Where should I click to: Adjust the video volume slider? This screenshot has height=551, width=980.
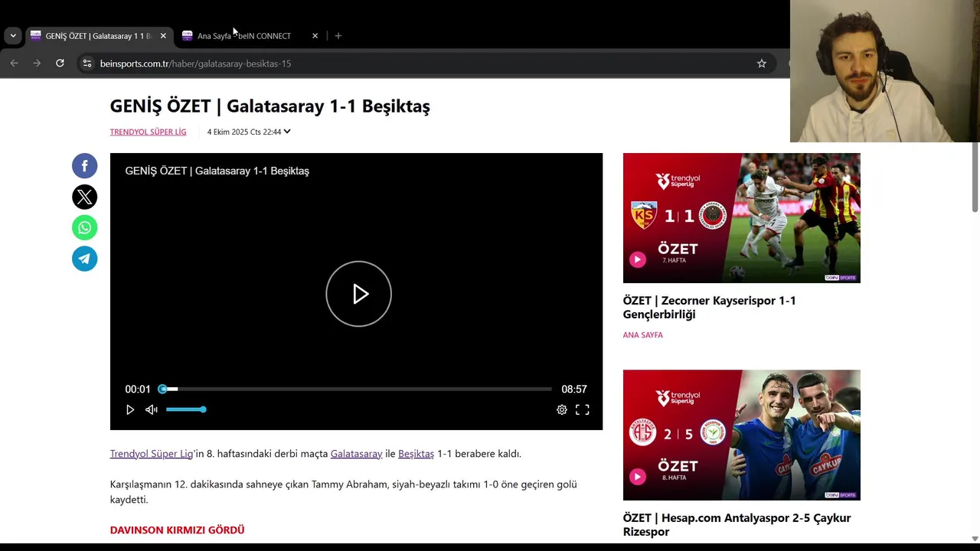(185, 409)
